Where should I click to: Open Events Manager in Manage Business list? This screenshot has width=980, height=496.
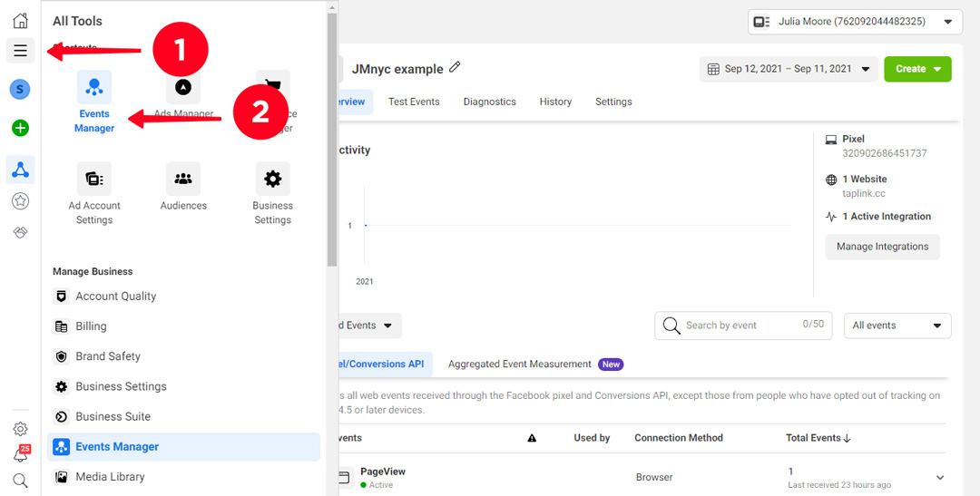point(183,447)
